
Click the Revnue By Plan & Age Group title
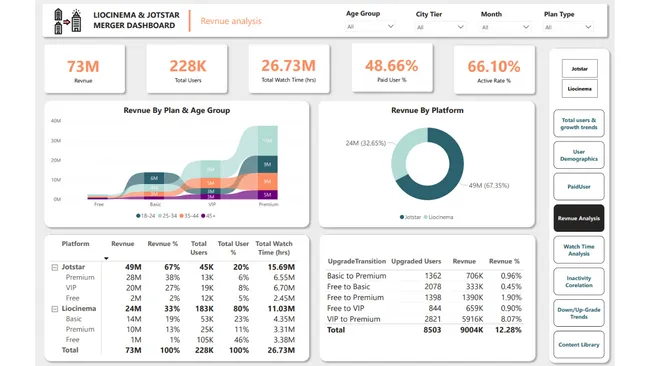pos(177,110)
